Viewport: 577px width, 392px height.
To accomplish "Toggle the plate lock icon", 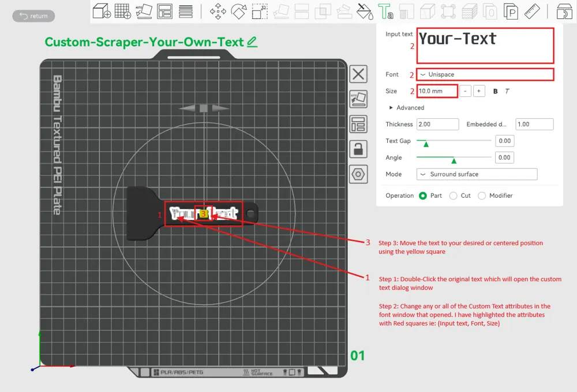I will (358, 149).
